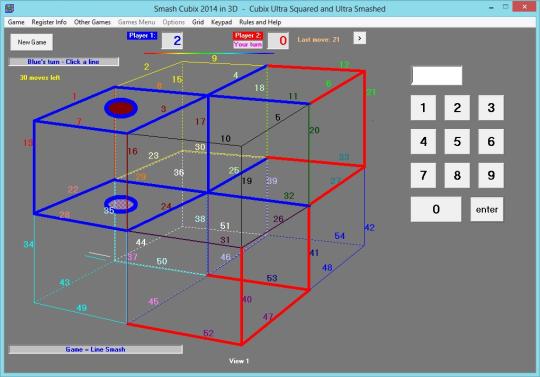Image resolution: width=540 pixels, height=377 pixels.
Task: Click the keypad enter button
Action: (487, 209)
